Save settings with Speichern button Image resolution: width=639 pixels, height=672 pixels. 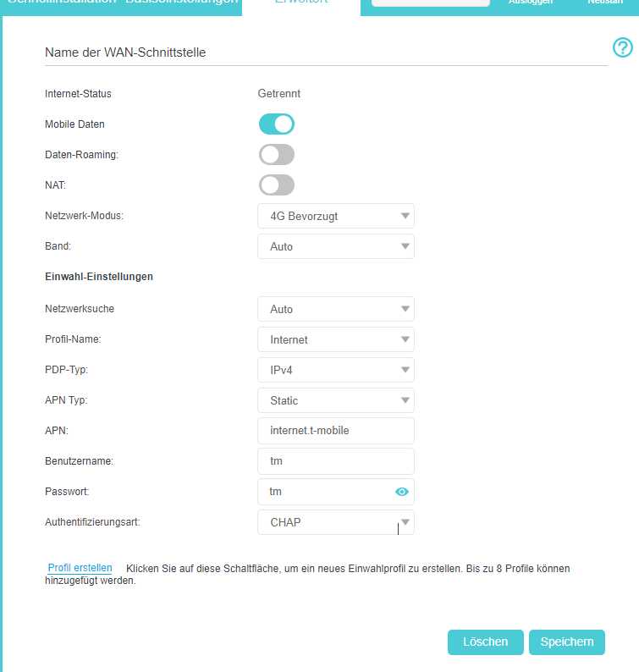point(567,642)
